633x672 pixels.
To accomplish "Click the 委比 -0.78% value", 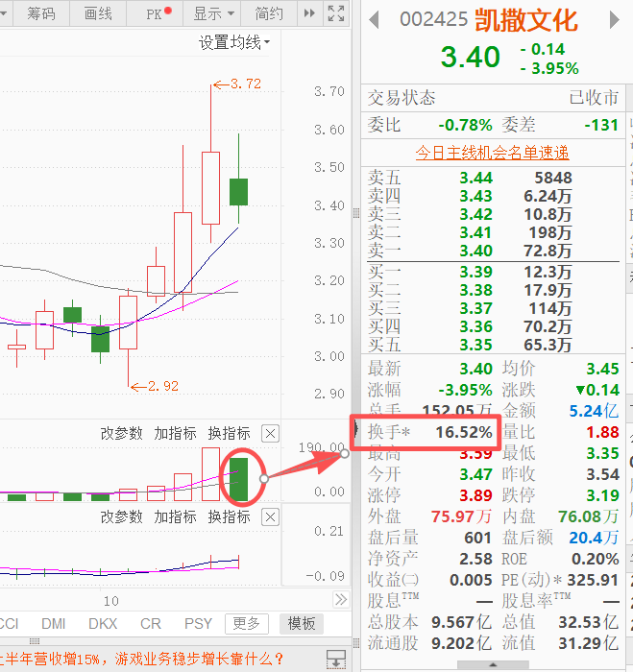I will [465, 125].
